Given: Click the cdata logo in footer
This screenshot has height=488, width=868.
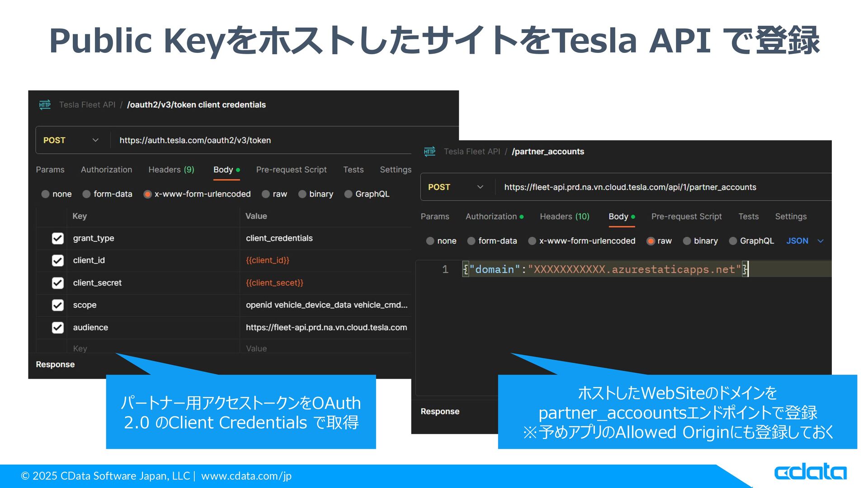Looking at the screenshot, I should [x=810, y=472].
